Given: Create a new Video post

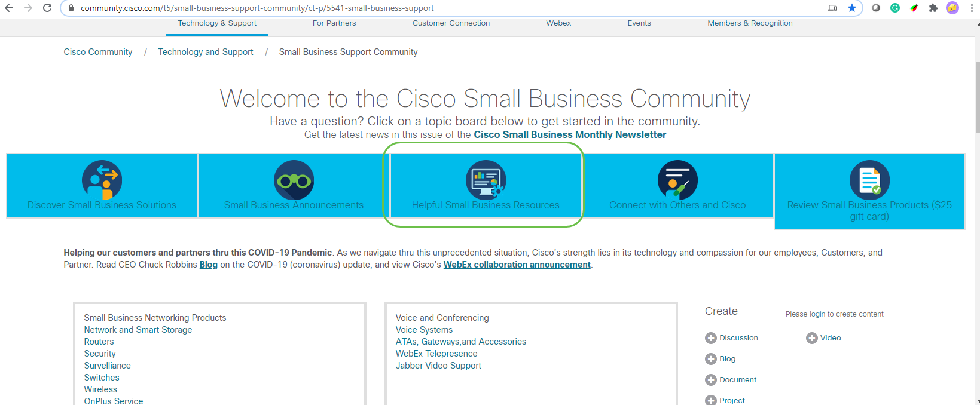Looking at the screenshot, I should tap(831, 338).
